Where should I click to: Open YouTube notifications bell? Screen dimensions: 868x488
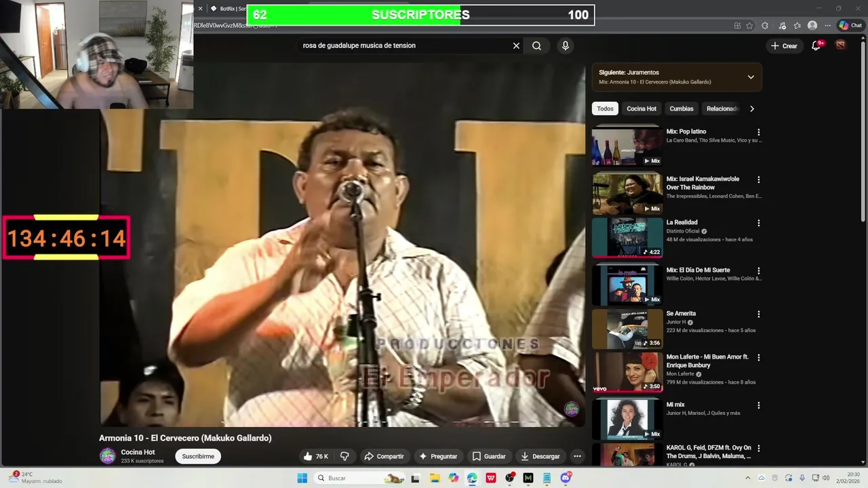[x=816, y=45]
